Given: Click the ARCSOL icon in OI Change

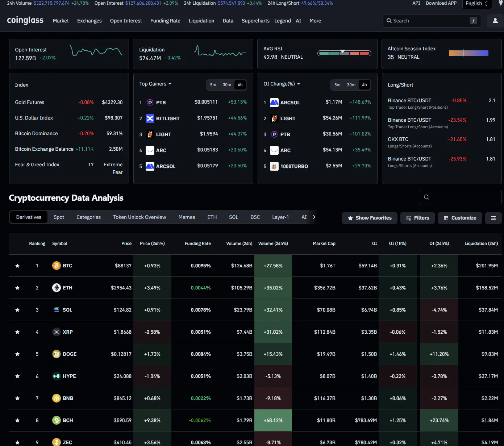Looking at the screenshot, I should (x=274, y=103).
